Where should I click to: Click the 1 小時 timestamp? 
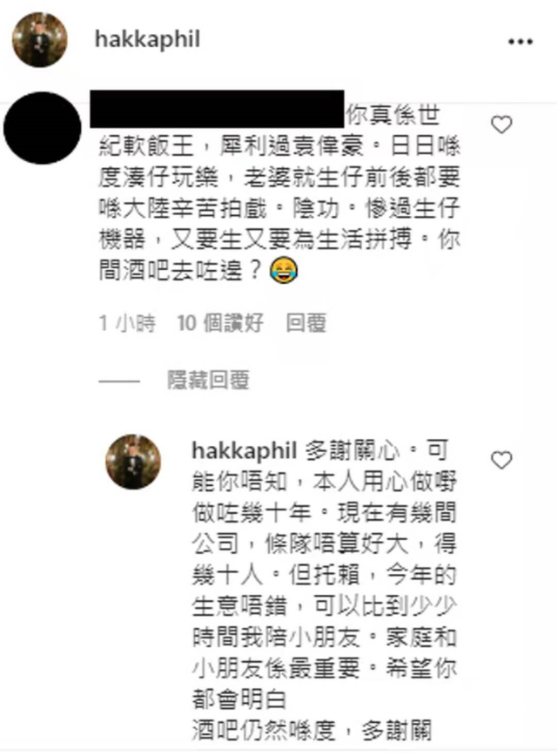(127, 323)
